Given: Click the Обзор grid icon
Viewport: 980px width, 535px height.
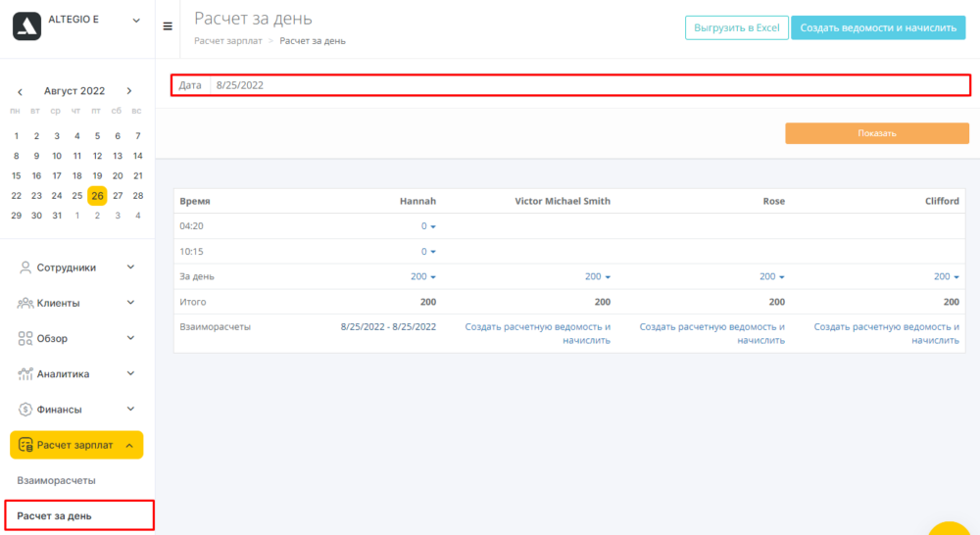Looking at the screenshot, I should click(x=25, y=339).
